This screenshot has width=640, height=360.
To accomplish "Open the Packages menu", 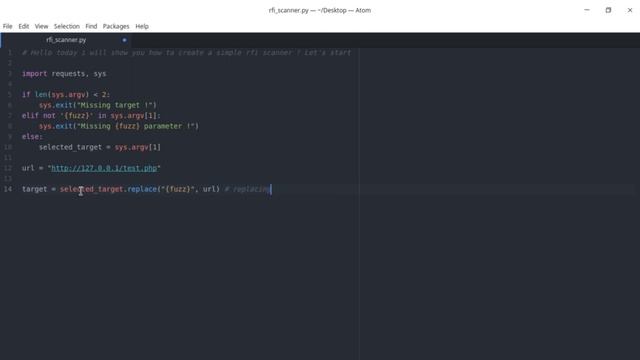I will point(116,26).
